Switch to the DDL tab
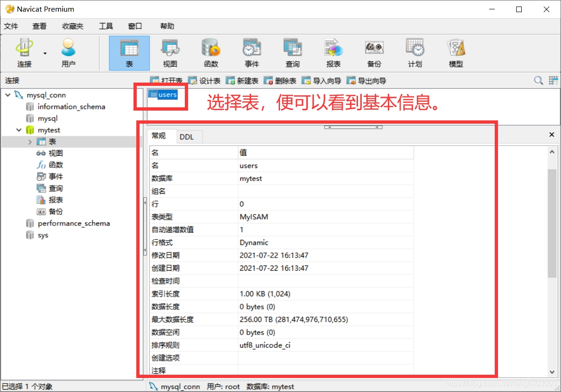Image resolution: width=561 pixels, height=392 pixels. pyautogui.click(x=187, y=136)
